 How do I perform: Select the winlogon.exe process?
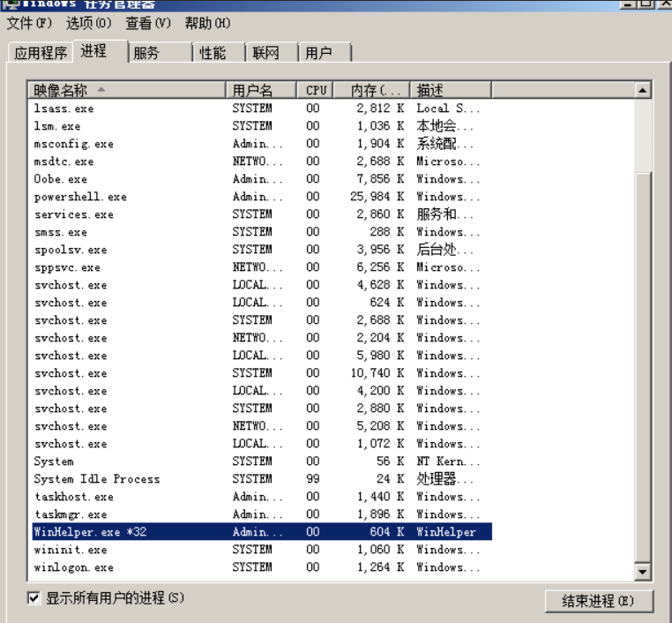(x=260, y=567)
